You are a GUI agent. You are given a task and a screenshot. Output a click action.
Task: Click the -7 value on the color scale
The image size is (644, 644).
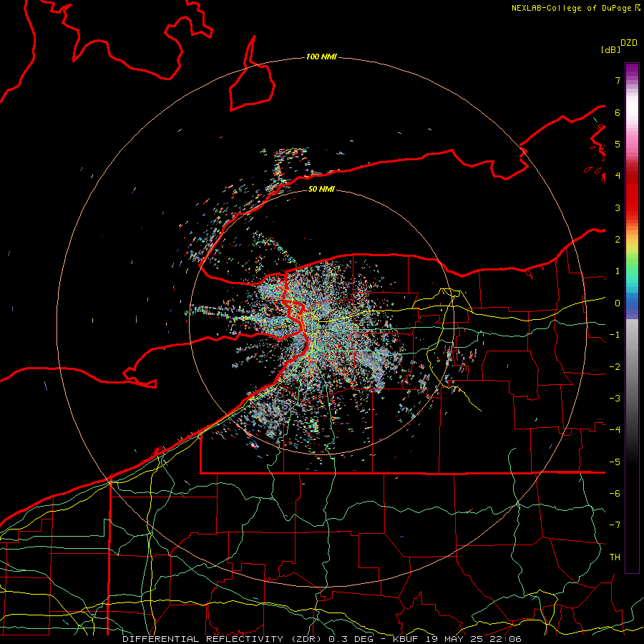coord(615,525)
